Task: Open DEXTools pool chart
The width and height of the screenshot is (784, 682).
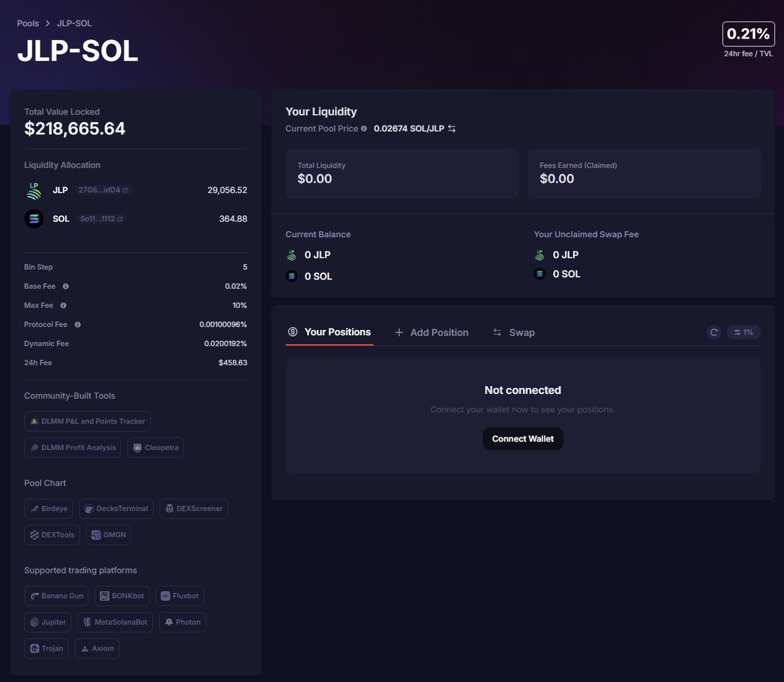Action: pos(52,535)
